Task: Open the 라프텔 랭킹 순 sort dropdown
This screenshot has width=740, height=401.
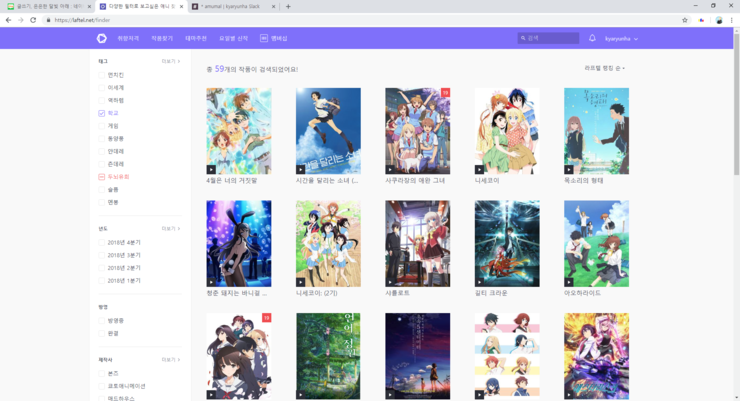Action: (605, 68)
